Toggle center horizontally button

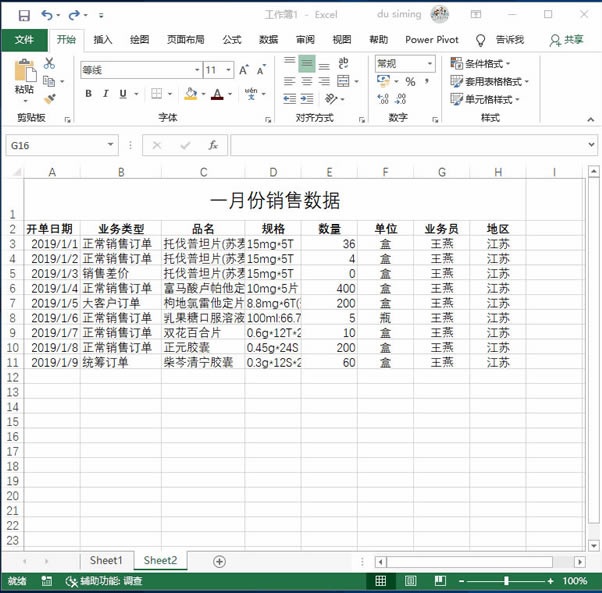(307, 81)
